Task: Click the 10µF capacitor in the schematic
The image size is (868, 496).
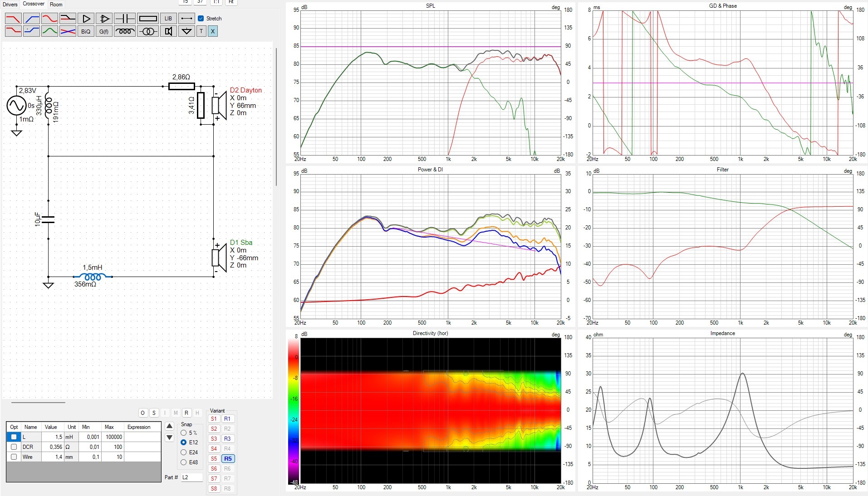Action: pos(48,219)
